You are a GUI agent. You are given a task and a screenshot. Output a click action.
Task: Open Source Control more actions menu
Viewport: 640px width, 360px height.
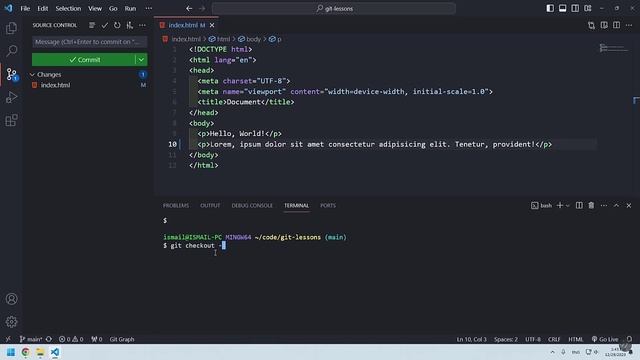[142, 25]
